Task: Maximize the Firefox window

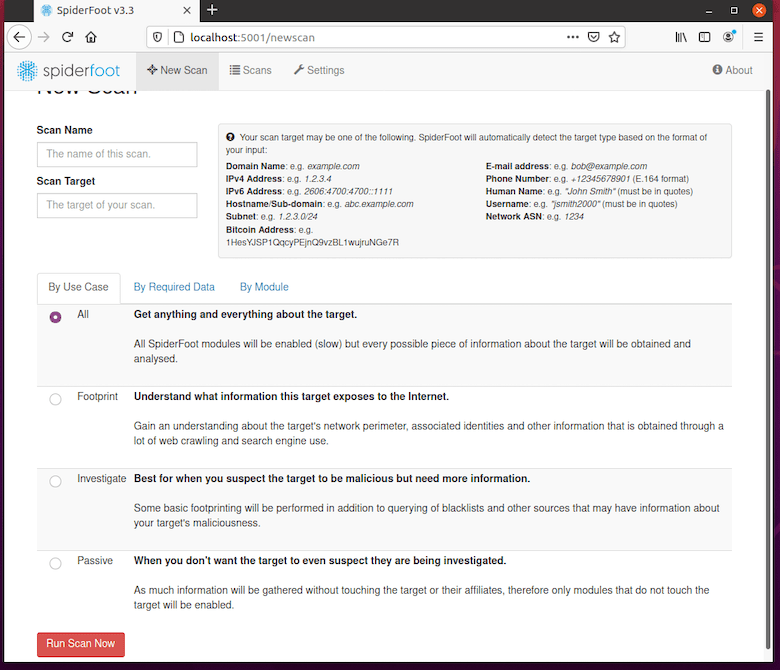Action: (x=734, y=10)
